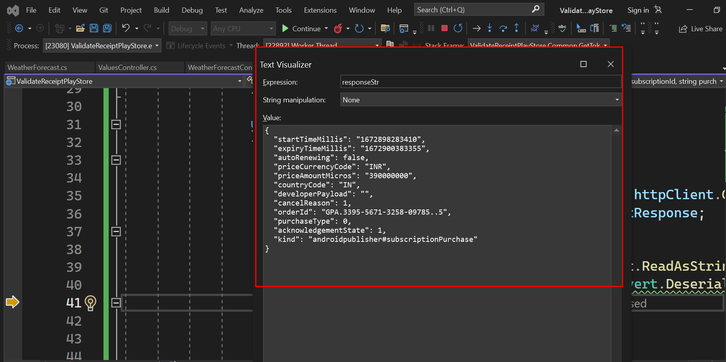
Task: Step Out with the up-arrow icon
Action: pyautogui.click(x=516, y=29)
